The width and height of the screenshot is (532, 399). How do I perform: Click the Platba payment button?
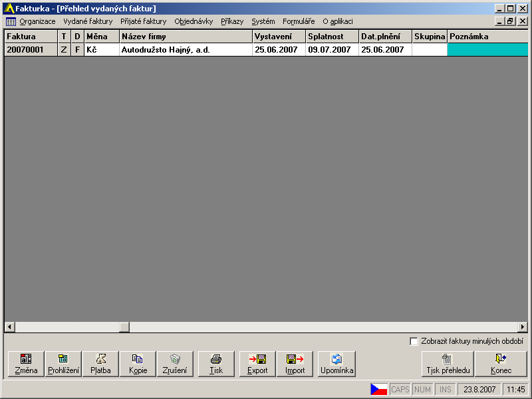[101, 364]
